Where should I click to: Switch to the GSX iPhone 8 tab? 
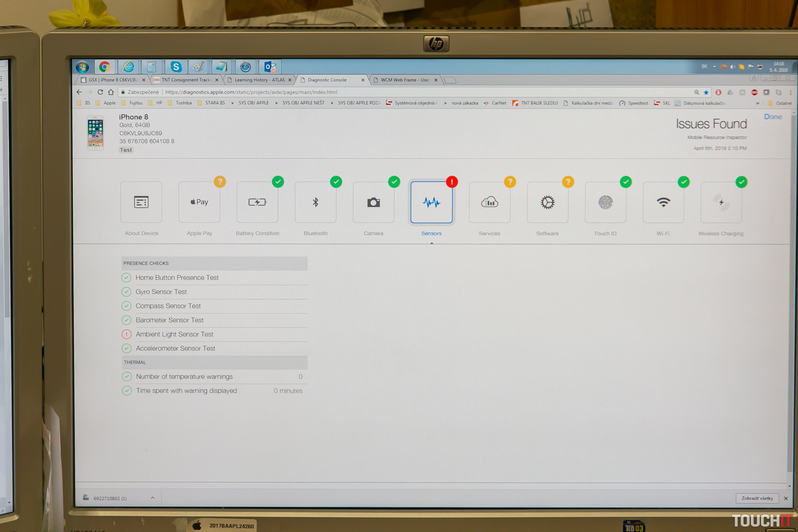point(113,80)
